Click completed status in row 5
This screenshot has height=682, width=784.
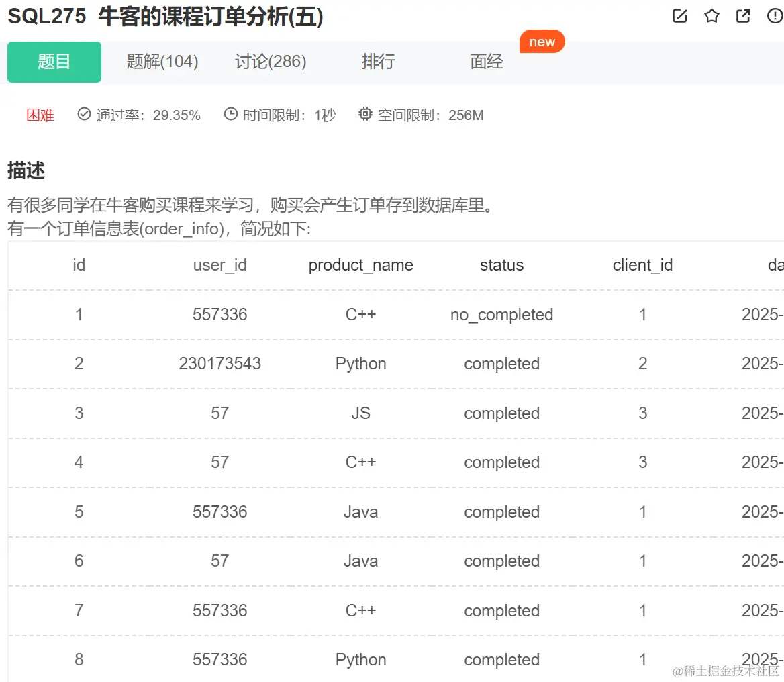pos(502,512)
